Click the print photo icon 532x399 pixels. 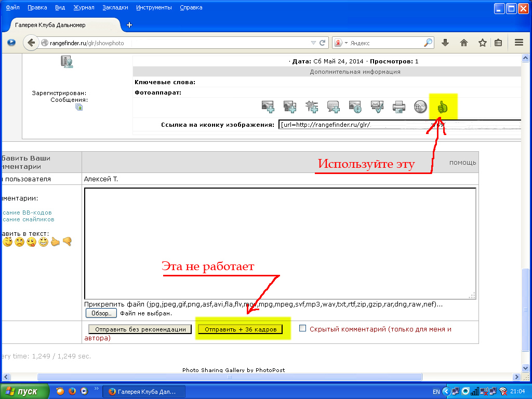pyautogui.click(x=398, y=107)
